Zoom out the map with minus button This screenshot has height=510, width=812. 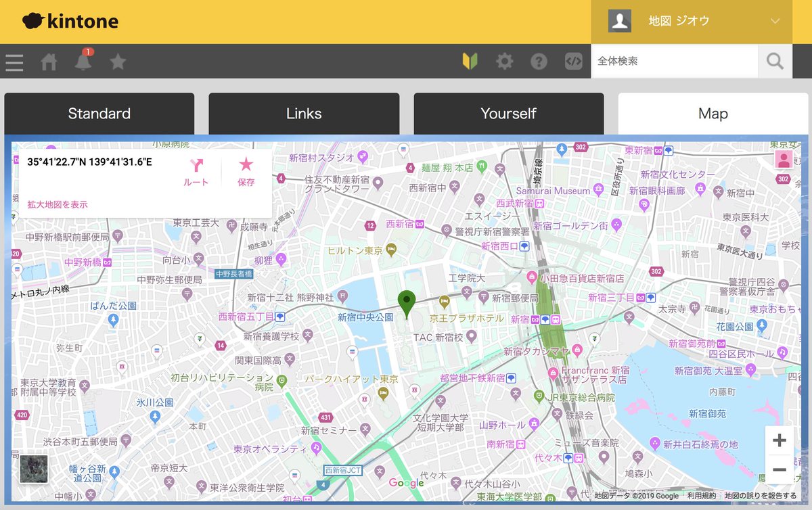click(x=779, y=469)
